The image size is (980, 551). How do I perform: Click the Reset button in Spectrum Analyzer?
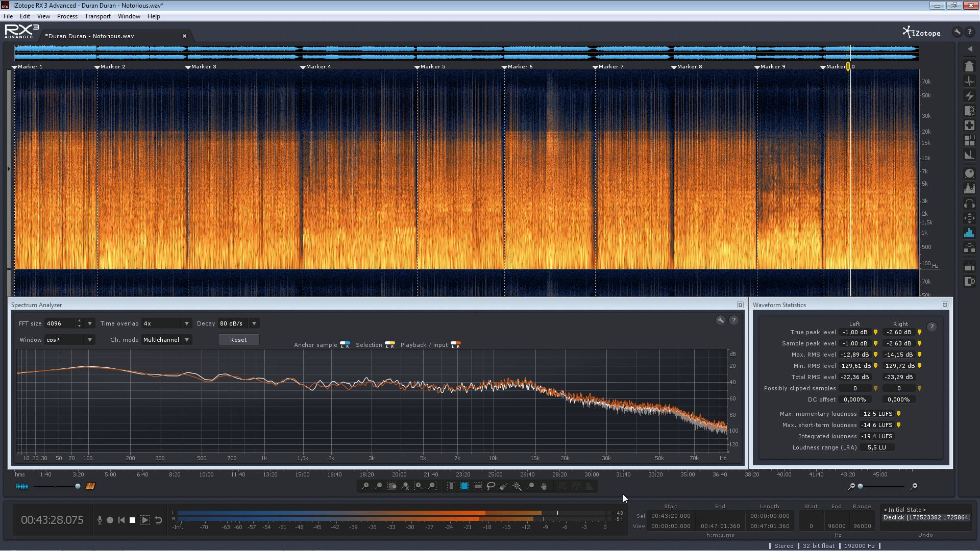(x=238, y=340)
